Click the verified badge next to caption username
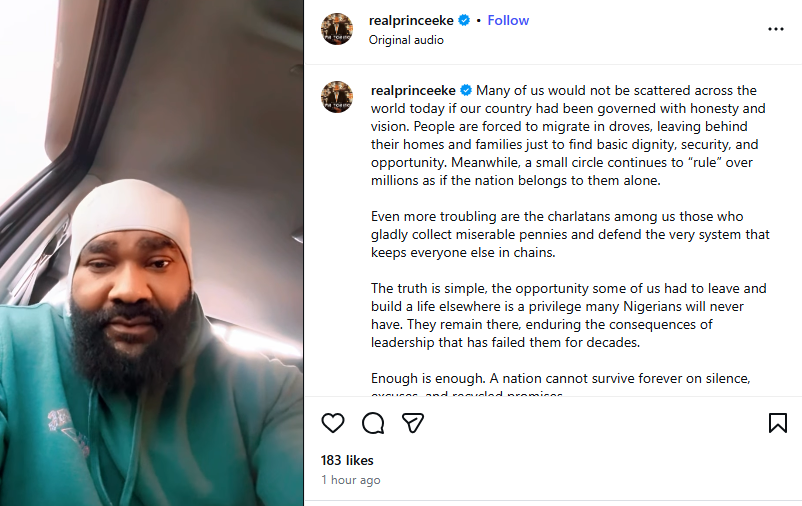802x506 pixels. pos(466,90)
